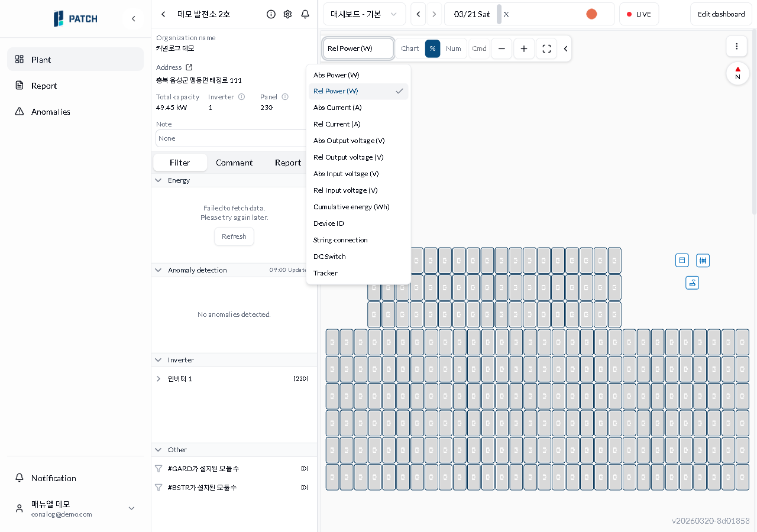The height and width of the screenshot is (532, 757).
Task: Click the north compass indicator
Action: 737,73
